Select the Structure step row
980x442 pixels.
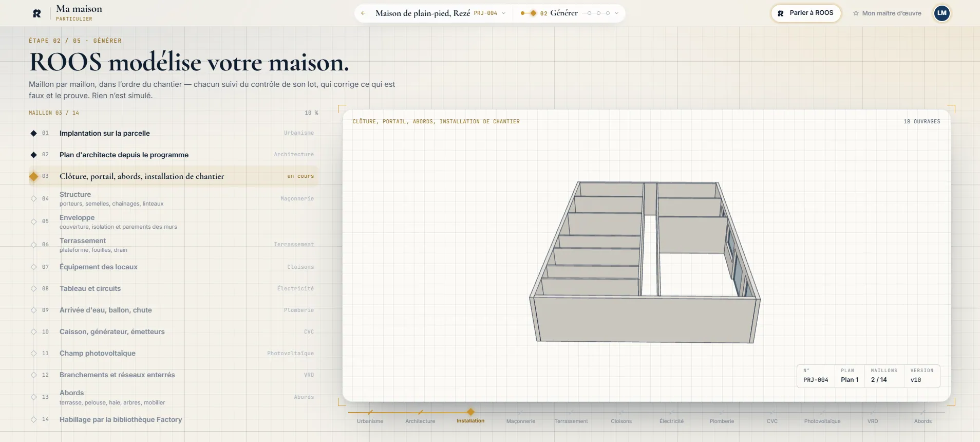click(174, 198)
